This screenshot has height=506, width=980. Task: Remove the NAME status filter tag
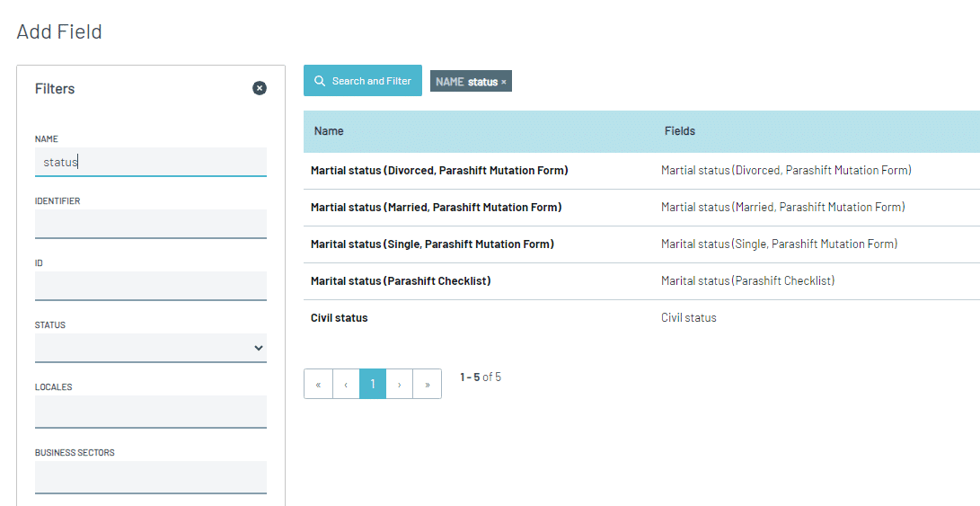click(504, 82)
